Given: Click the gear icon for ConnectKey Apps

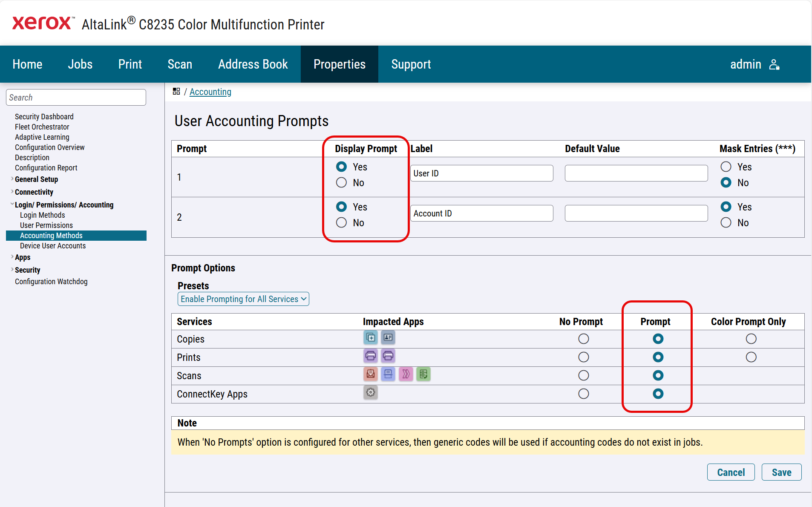Looking at the screenshot, I should 371,392.
